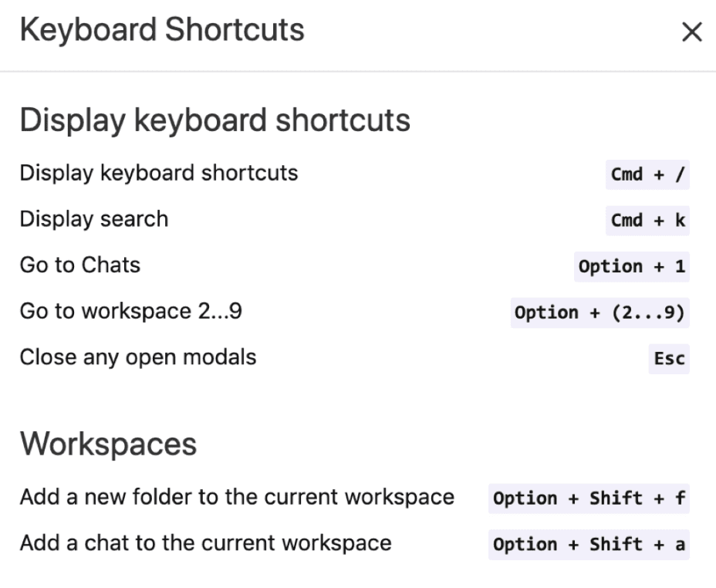Click the Workspaces section heading
Image resolution: width=716 pixels, height=588 pixels.
[x=108, y=444]
